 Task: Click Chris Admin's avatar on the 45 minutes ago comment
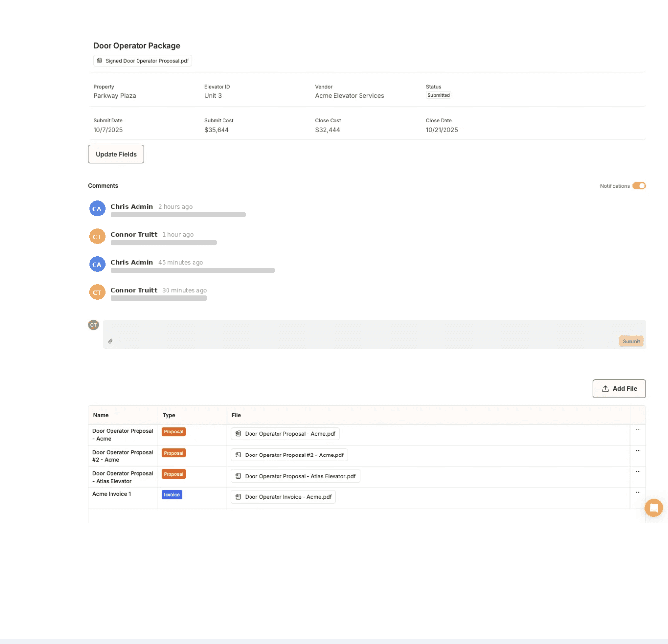(x=97, y=265)
